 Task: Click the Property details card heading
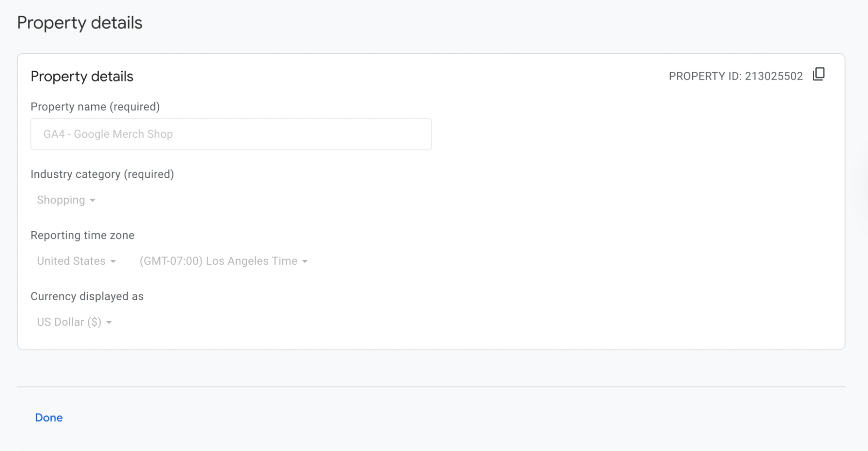(82, 76)
